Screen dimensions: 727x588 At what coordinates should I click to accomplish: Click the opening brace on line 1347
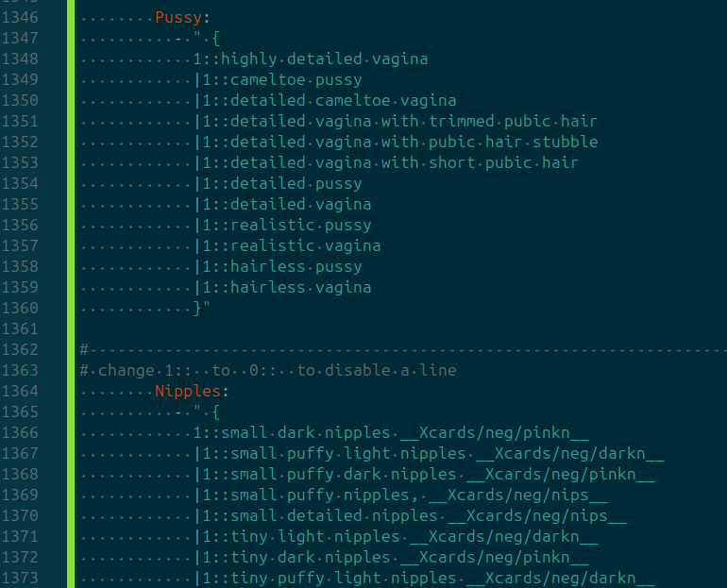(216, 38)
